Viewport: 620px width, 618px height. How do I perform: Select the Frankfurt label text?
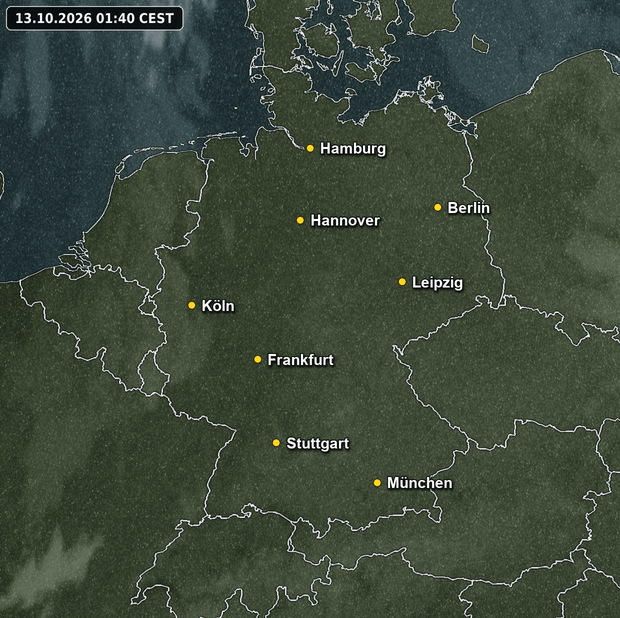(301, 360)
